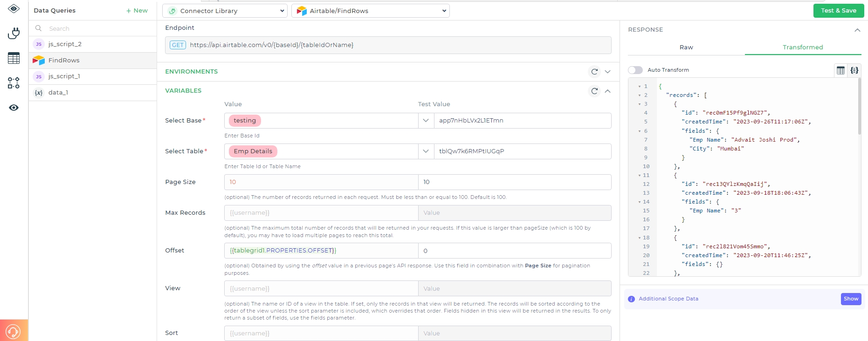Click the VARIABLES section header
The height and width of the screenshot is (341, 868).
coord(183,91)
